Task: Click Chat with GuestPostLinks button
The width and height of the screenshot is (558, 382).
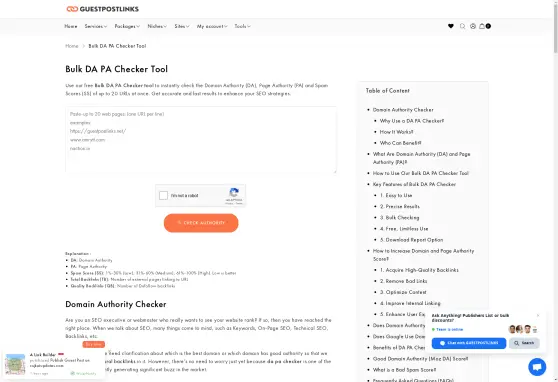Action: coord(469,343)
